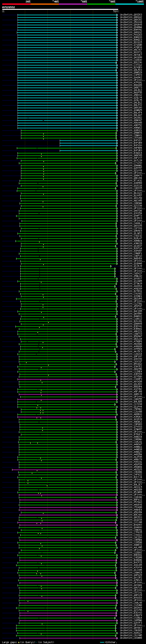The image size is (146, 644).
Task: Click text UniRef100_A4FN94
Action: click(131, 148)
